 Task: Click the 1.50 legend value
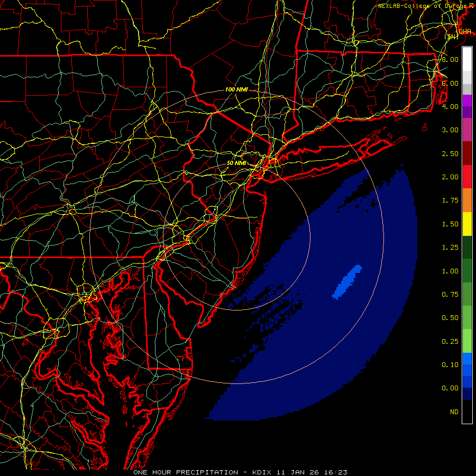(x=450, y=224)
